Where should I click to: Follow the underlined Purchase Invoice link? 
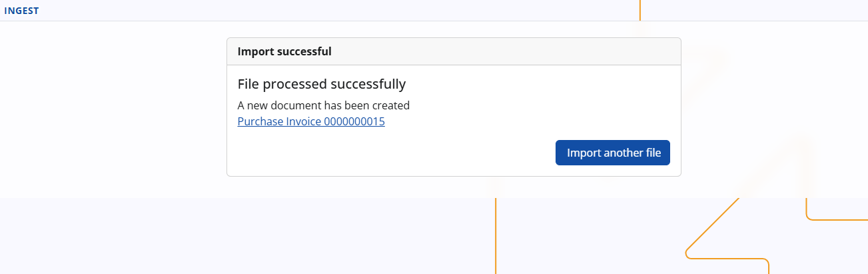[x=311, y=122]
